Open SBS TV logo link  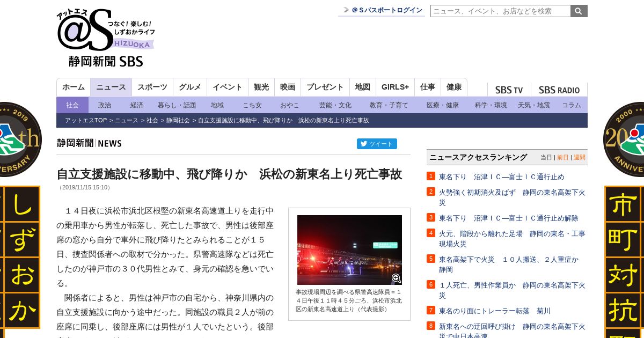509,90
